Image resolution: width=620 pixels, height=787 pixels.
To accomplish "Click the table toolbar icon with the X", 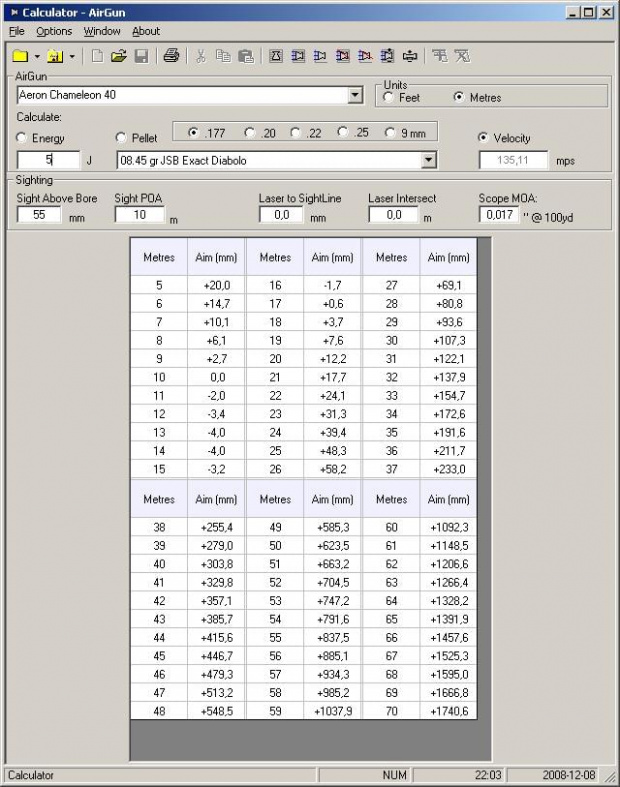I will pyautogui.click(x=462, y=56).
